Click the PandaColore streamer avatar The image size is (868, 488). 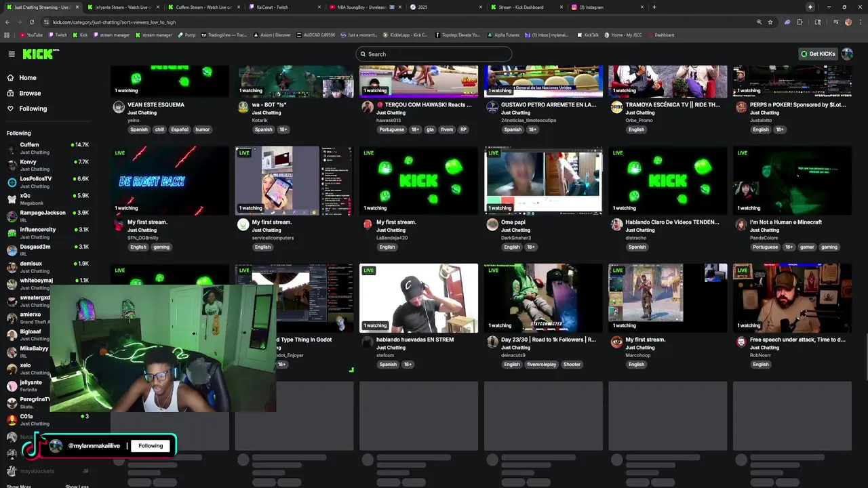click(741, 224)
